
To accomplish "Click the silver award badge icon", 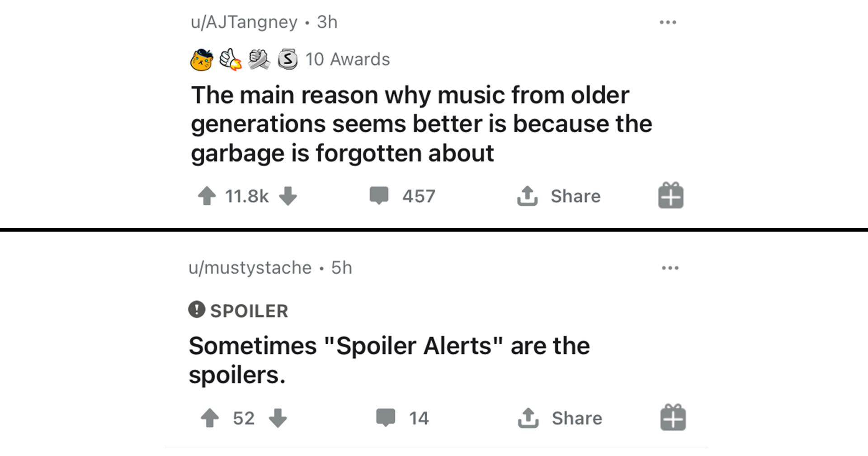I will click(288, 59).
